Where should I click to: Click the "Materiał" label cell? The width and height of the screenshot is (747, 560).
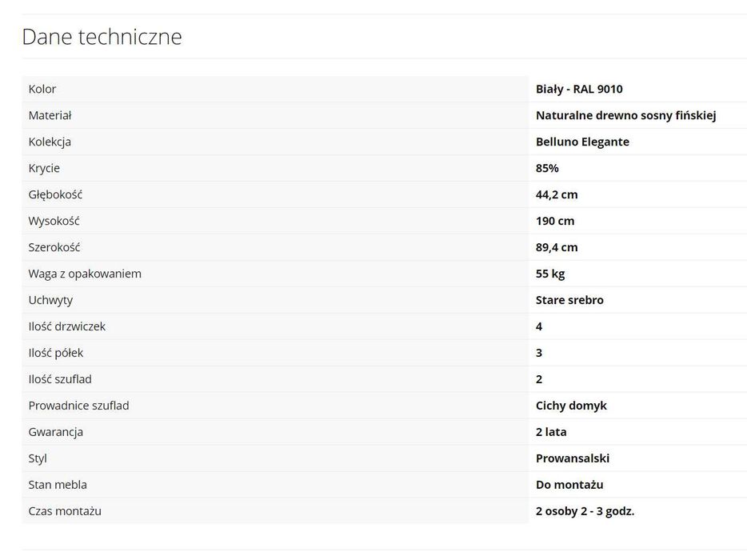click(50, 115)
